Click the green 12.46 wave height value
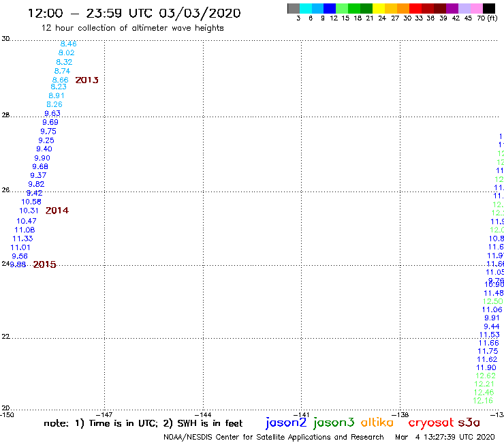 [x=484, y=392]
